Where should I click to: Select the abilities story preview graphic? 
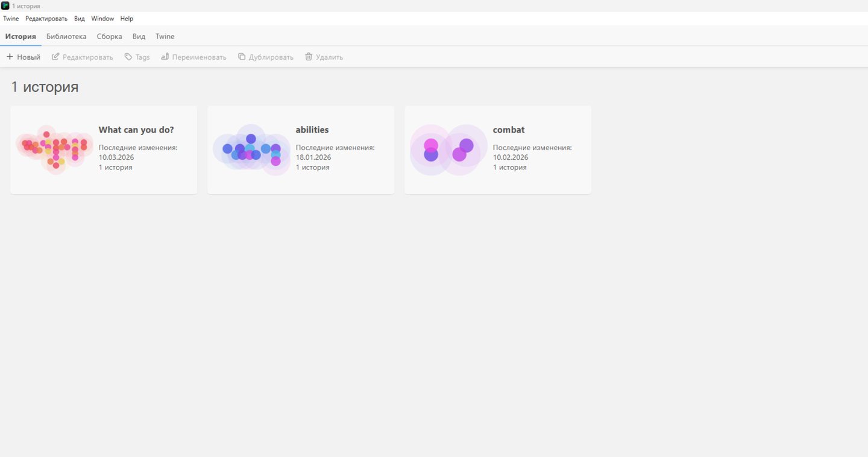click(251, 150)
